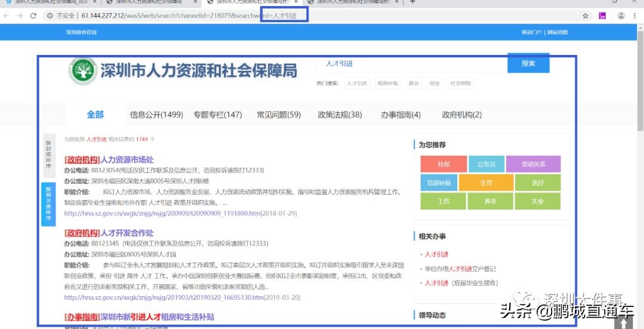Click the green 失业 tile
644x329 pixels.
(x=538, y=201)
